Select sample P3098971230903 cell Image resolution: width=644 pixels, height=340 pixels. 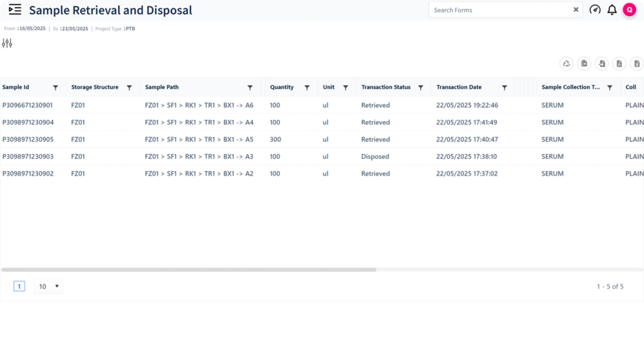[28, 156]
